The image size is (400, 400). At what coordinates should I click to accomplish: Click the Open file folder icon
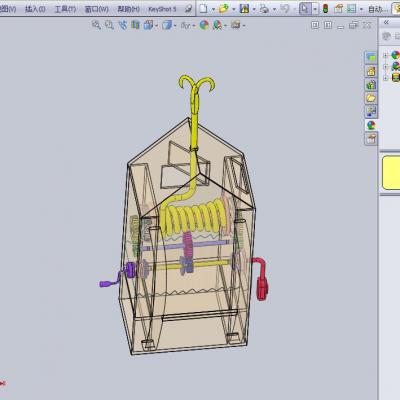[224, 9]
